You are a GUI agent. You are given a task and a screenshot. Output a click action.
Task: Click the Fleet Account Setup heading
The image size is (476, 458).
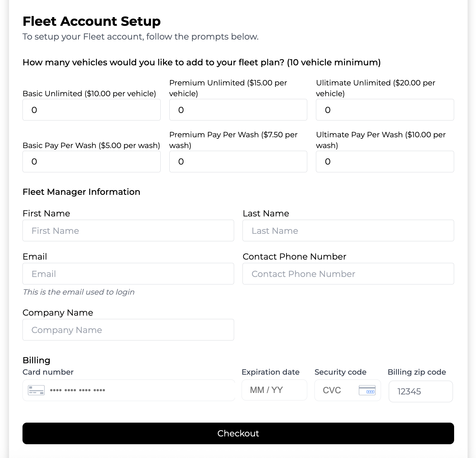point(92,21)
